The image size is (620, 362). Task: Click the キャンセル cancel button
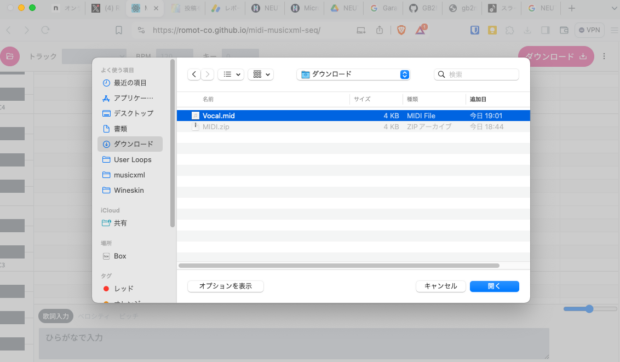point(440,286)
